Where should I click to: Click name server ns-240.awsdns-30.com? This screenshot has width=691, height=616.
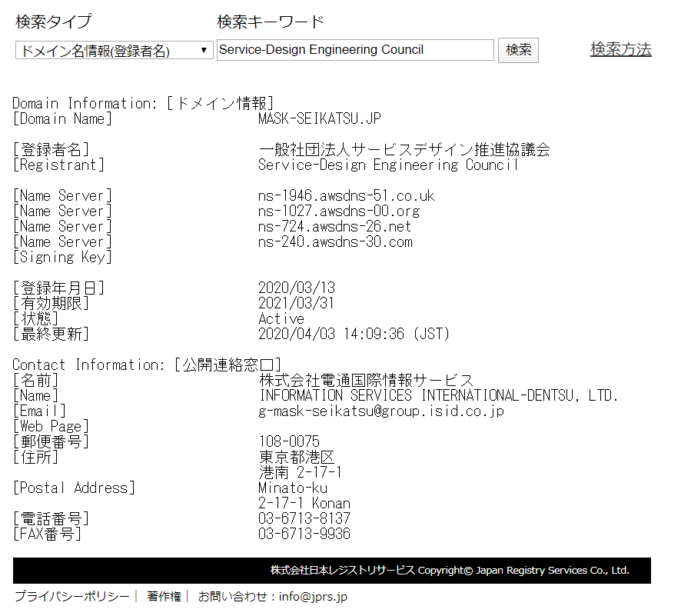point(335,242)
